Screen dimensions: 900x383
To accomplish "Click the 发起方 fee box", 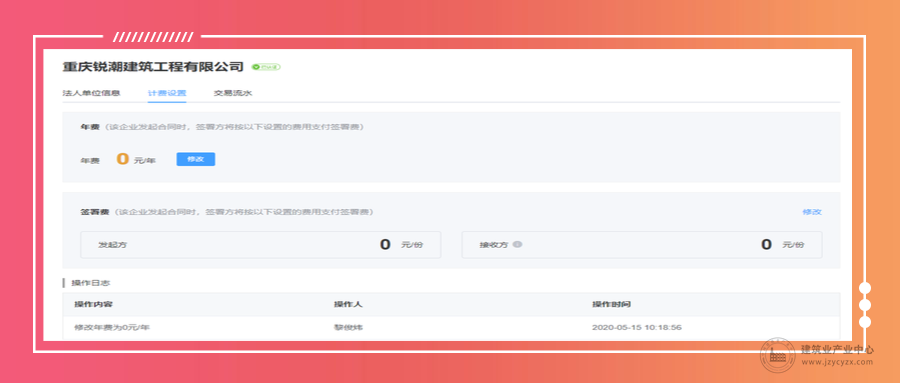I will 261,245.
